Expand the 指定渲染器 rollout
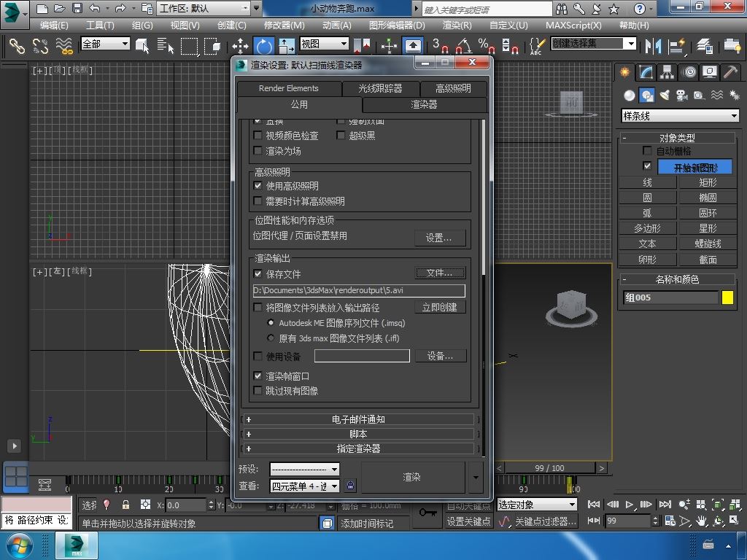The width and height of the screenshot is (747, 560). 358,448
